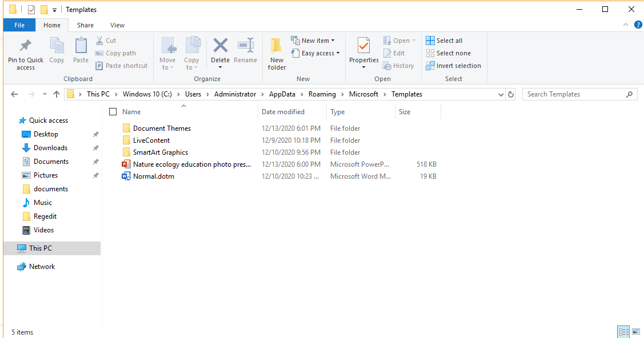Click the Paste clipboard icon
This screenshot has width=644, height=338.
(x=81, y=45)
